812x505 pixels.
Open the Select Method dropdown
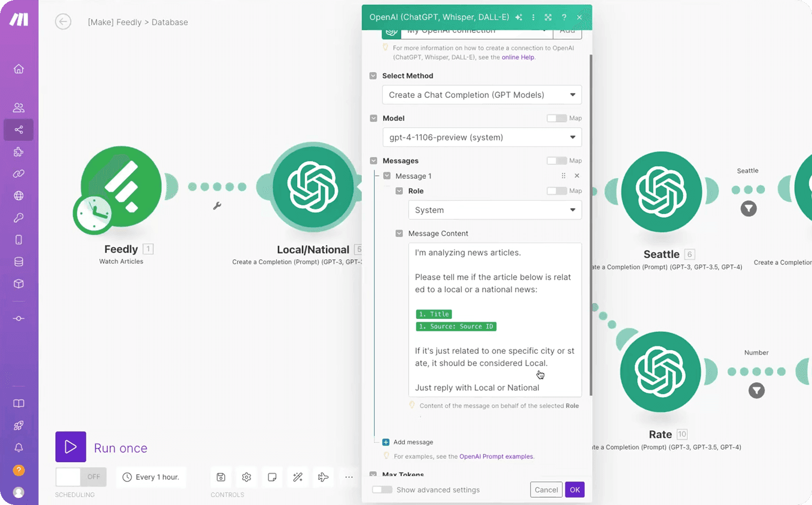click(x=481, y=95)
